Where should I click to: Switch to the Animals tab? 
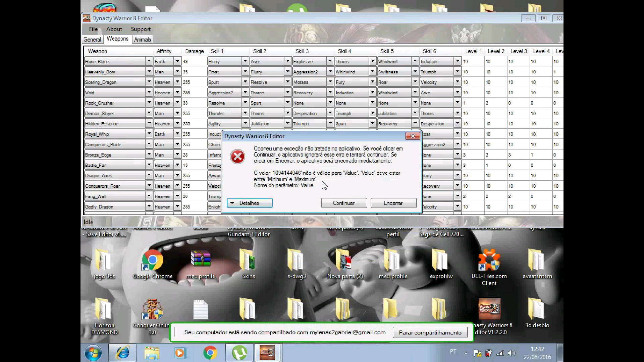tap(143, 40)
